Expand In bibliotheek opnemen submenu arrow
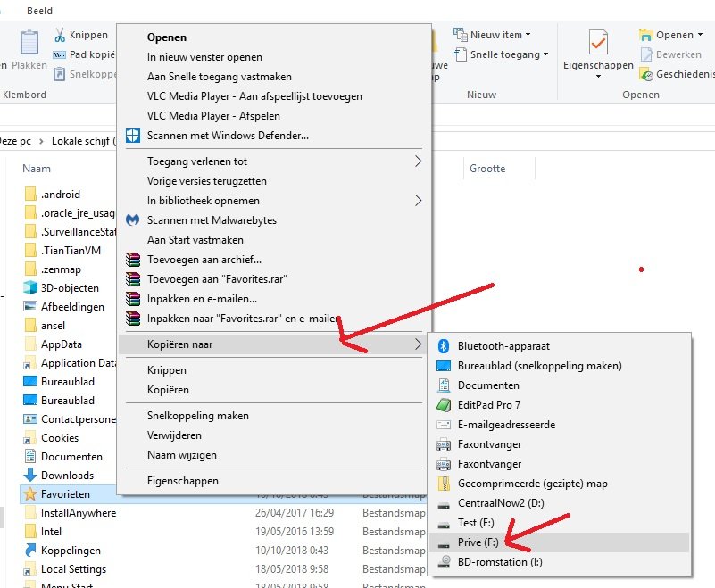 pos(418,200)
